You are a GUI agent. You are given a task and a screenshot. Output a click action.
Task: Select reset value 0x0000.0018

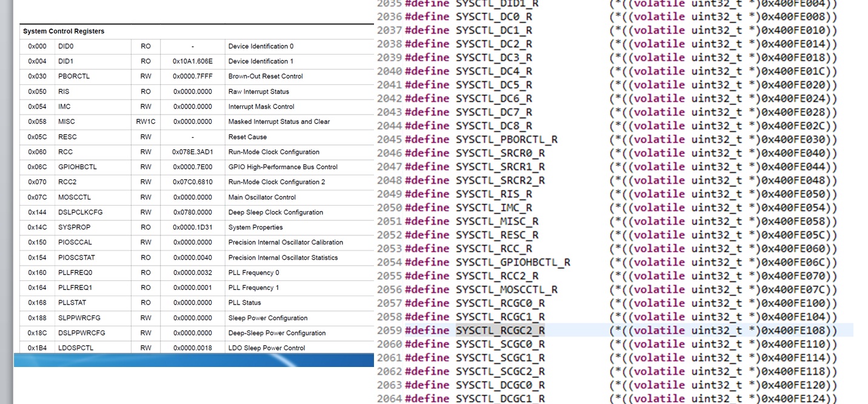click(x=193, y=348)
